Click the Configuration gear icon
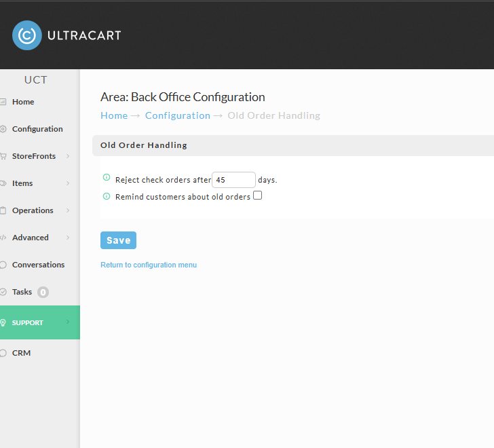Viewport: 494px width, 448px height. [3, 129]
